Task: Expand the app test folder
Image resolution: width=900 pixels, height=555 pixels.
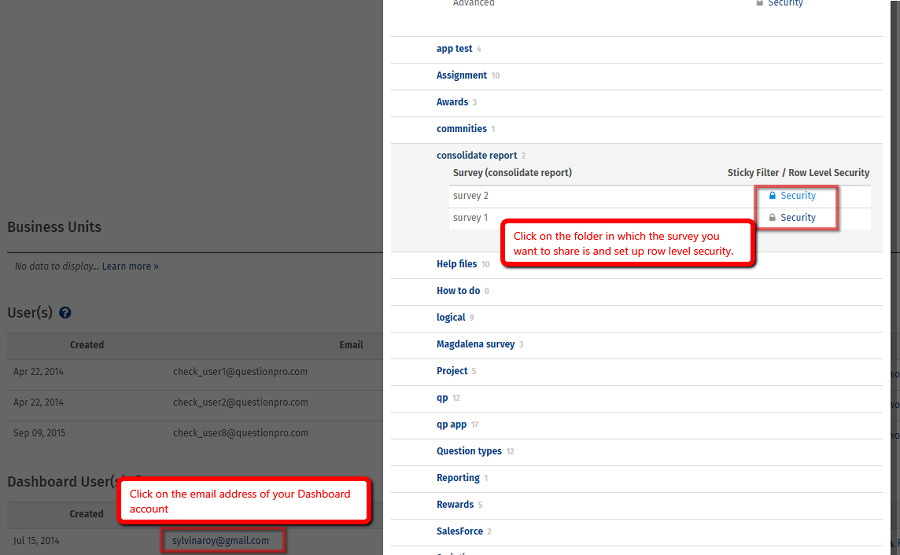Action: 454,49
